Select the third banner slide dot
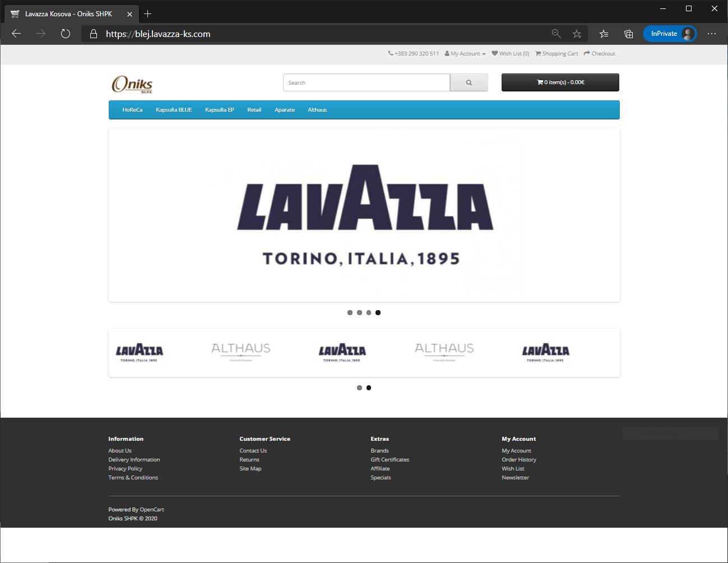The width and height of the screenshot is (728, 563). pyautogui.click(x=369, y=313)
